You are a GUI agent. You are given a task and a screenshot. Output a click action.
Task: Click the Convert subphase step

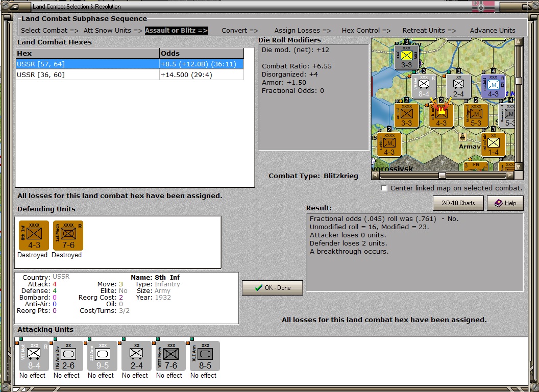coord(239,30)
